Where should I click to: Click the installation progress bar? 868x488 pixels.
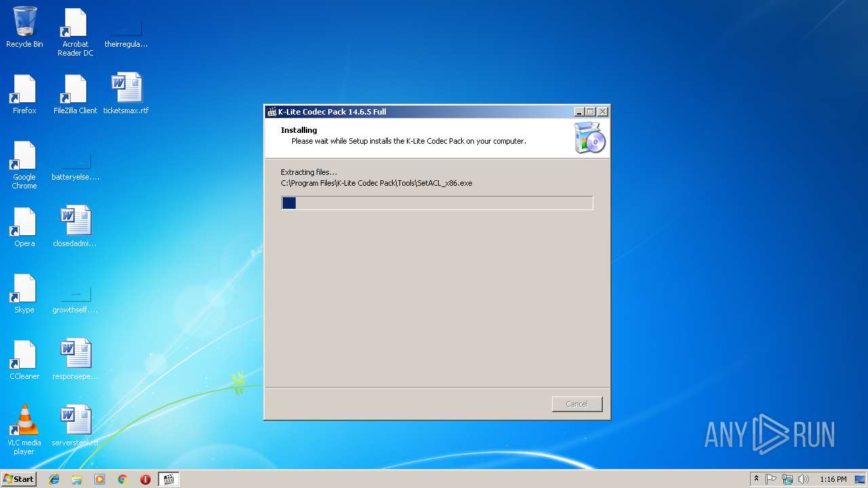(x=437, y=203)
